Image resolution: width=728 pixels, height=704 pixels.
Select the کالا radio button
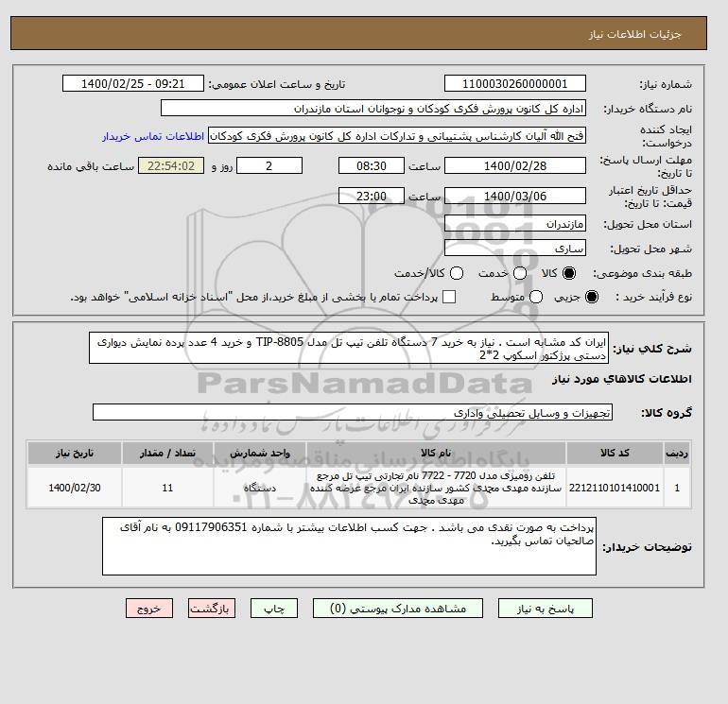[569, 273]
